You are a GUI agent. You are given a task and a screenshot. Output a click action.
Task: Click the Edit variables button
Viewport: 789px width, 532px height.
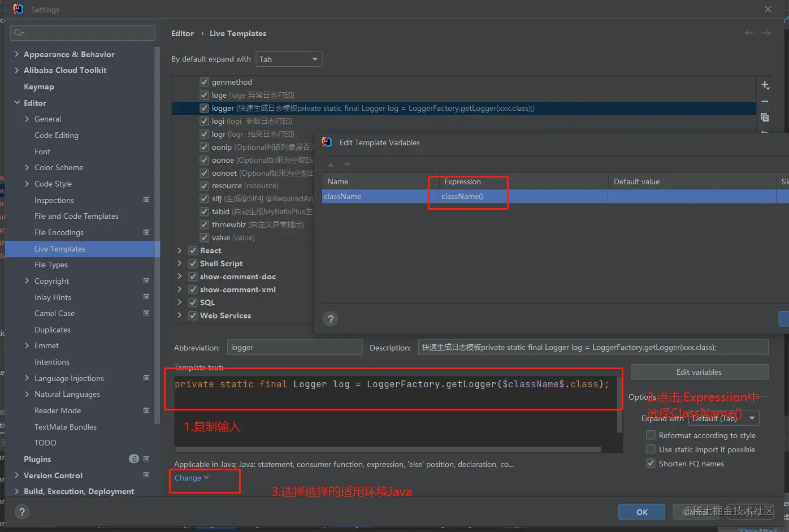click(x=699, y=372)
